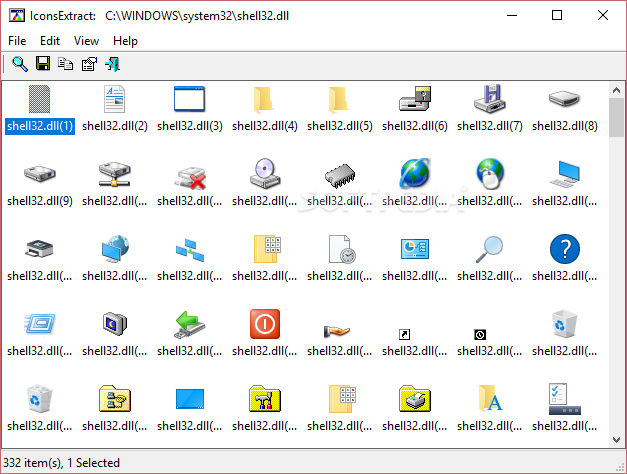Select the network connections folder icon

[x=115, y=398]
